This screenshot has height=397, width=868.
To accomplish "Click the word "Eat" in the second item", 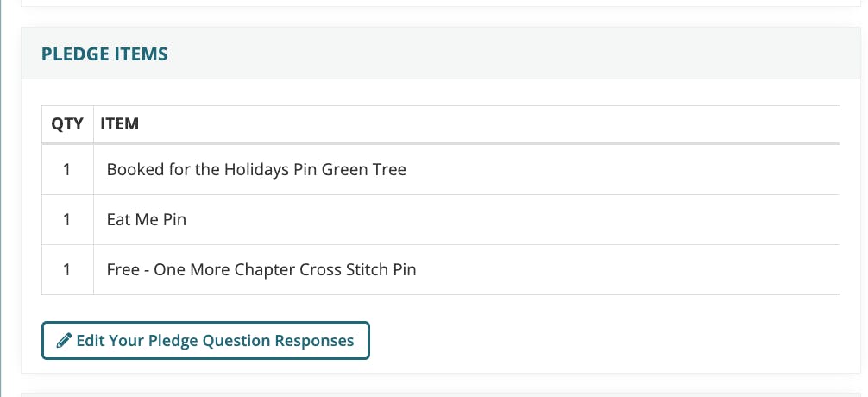I will tap(119, 220).
